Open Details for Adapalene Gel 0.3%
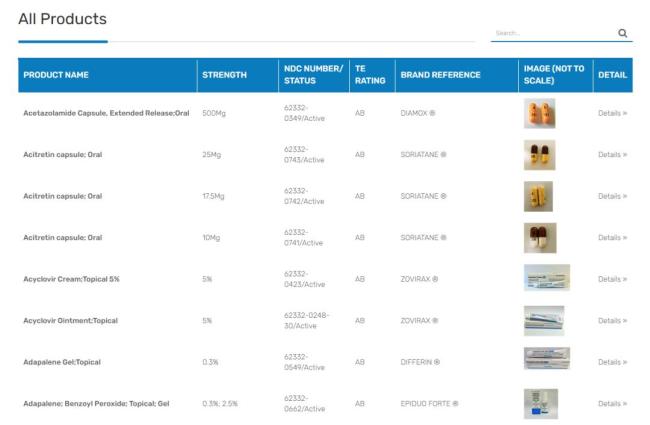650x425 pixels. click(x=612, y=362)
